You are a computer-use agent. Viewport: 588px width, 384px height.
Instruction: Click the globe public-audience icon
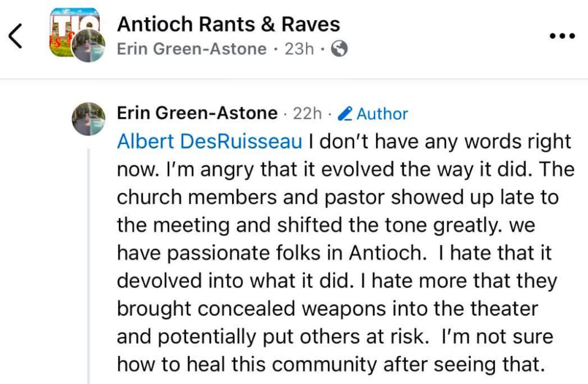click(x=339, y=49)
